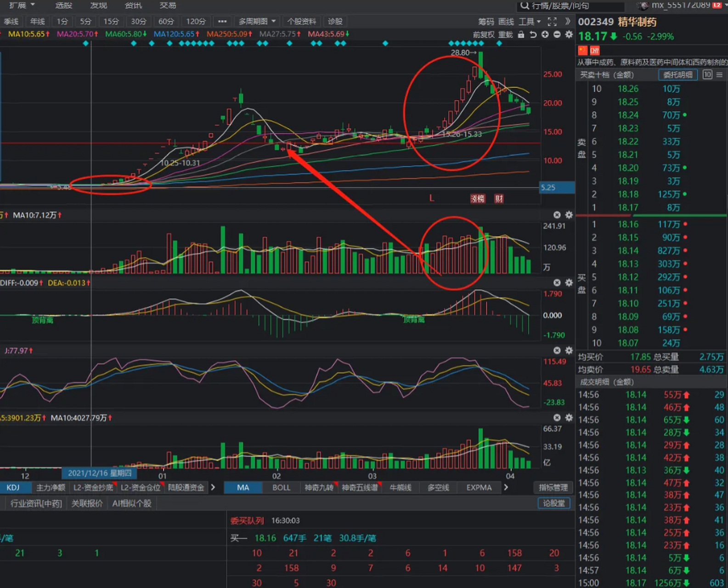The height and width of the screenshot is (588, 728).
Task: Close the MACD indicator panel
Action: point(557,283)
